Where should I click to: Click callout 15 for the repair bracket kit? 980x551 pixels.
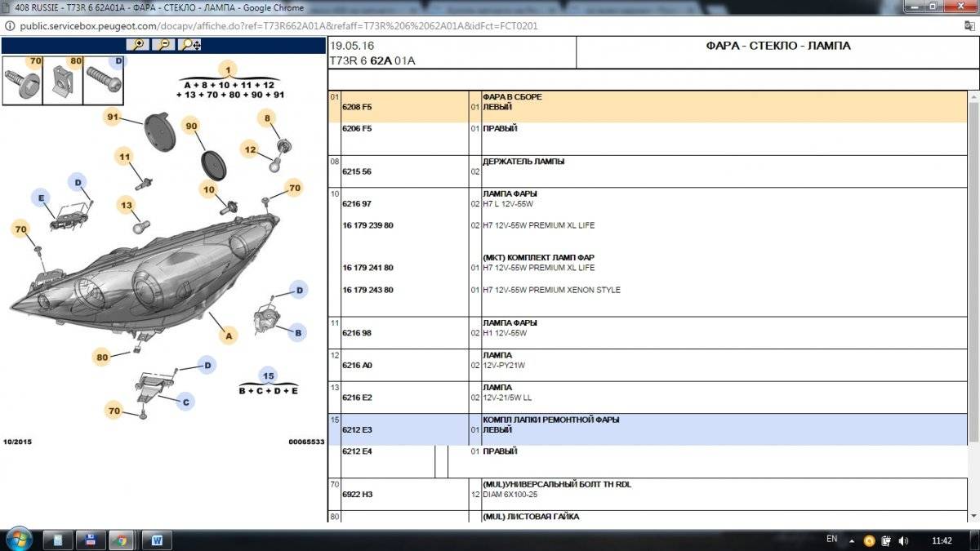click(268, 375)
